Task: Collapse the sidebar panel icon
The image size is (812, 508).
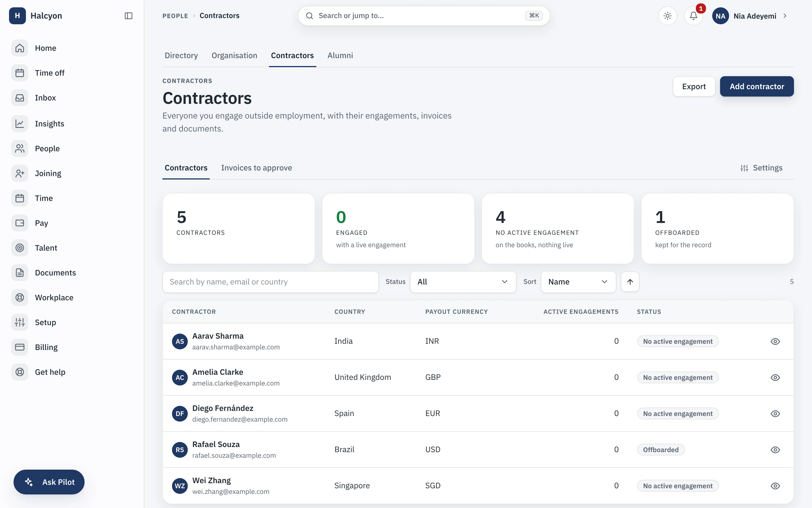Action: pos(129,16)
